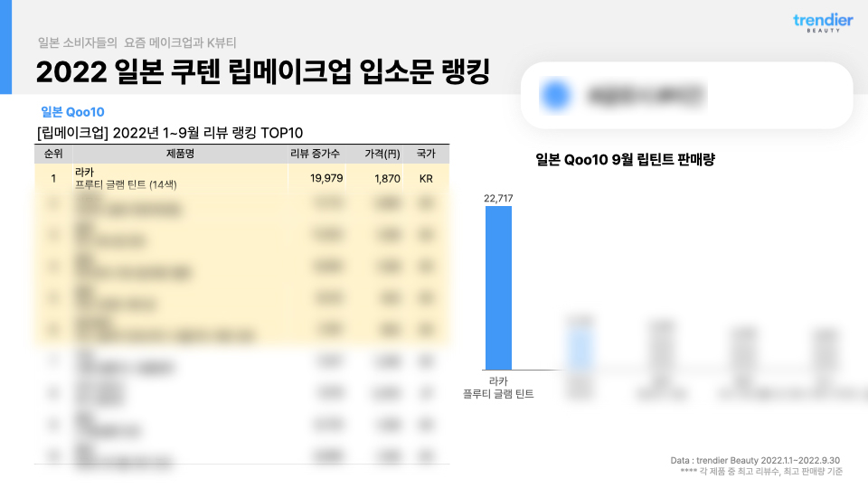
Task: Click the KR country cell
Action: click(426, 179)
